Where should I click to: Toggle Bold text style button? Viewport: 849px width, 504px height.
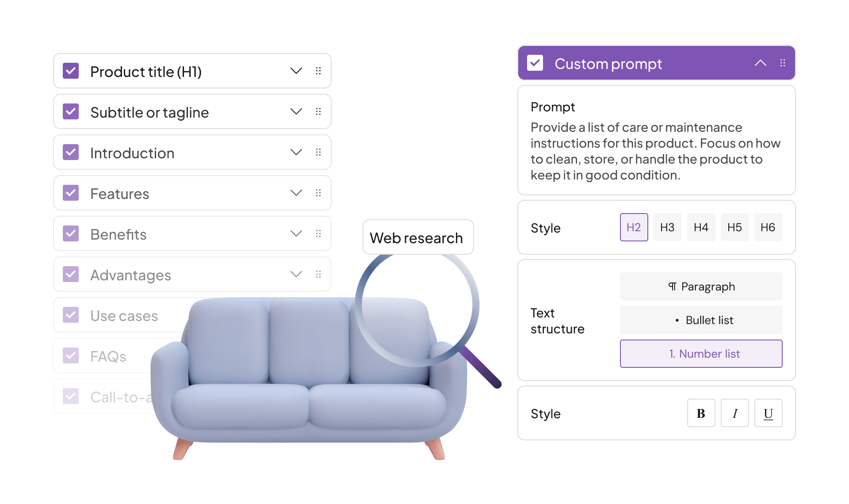click(701, 413)
